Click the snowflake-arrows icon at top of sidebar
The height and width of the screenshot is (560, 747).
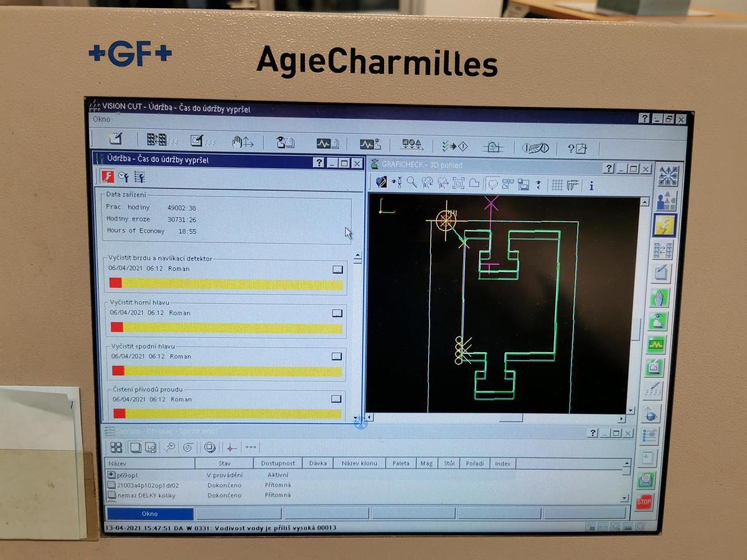[668, 176]
